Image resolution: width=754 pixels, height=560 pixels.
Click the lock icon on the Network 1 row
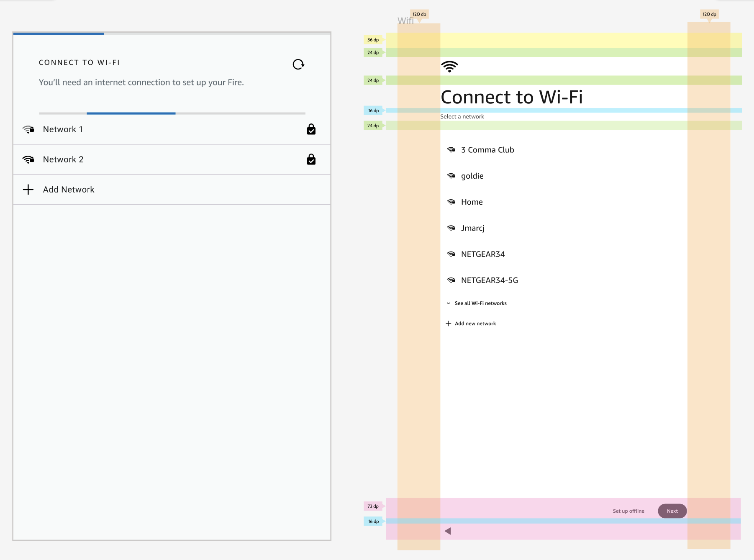[x=311, y=129]
